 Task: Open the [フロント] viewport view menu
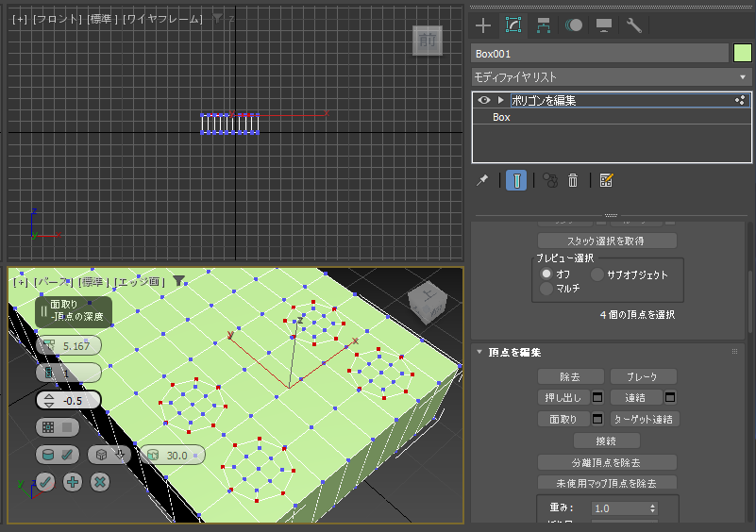pyautogui.click(x=58, y=19)
